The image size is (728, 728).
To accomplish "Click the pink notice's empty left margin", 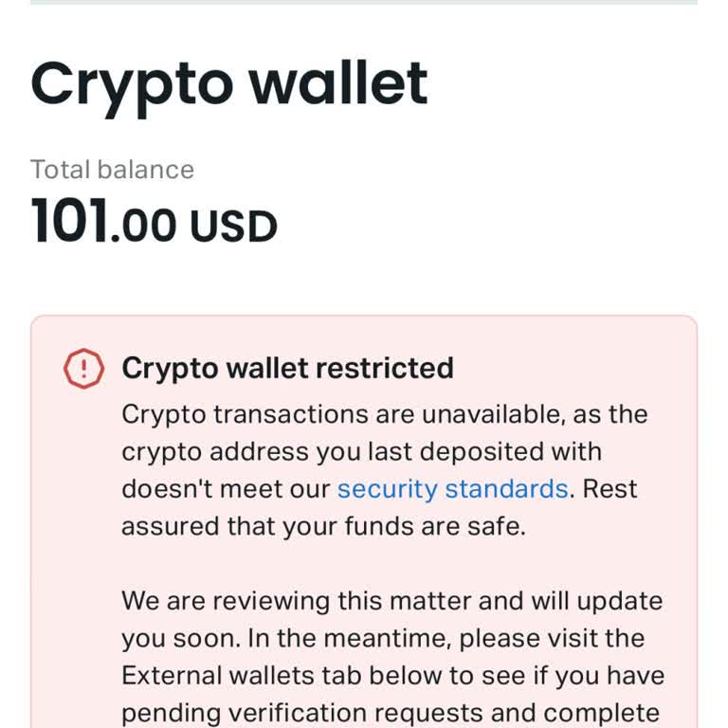I will point(76,569).
